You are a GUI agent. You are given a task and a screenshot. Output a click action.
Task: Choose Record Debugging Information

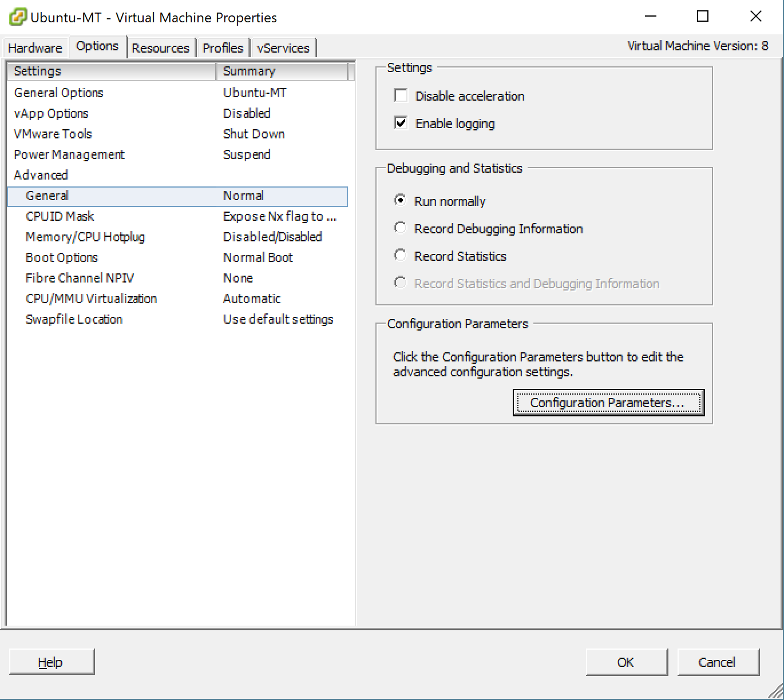point(400,228)
